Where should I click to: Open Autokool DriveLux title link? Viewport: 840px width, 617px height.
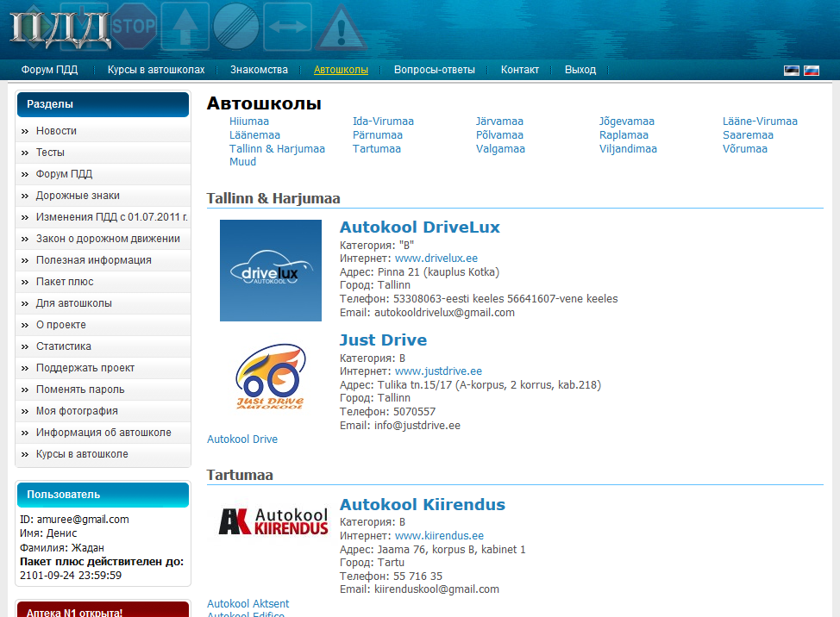419,227
